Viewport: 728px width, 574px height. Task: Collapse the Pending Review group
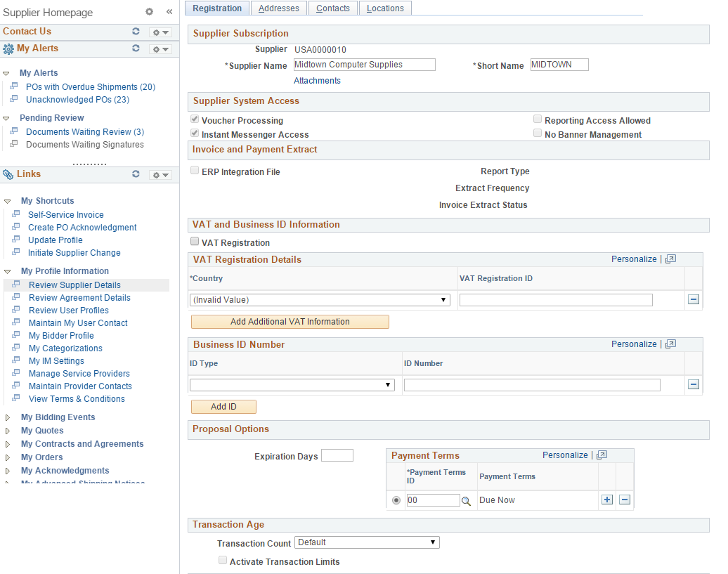click(x=6, y=119)
